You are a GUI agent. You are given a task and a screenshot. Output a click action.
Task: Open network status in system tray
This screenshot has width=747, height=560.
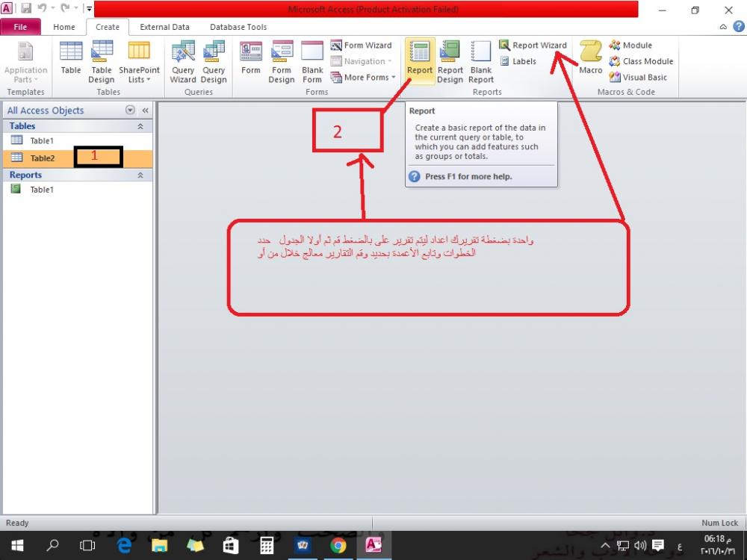click(x=623, y=546)
